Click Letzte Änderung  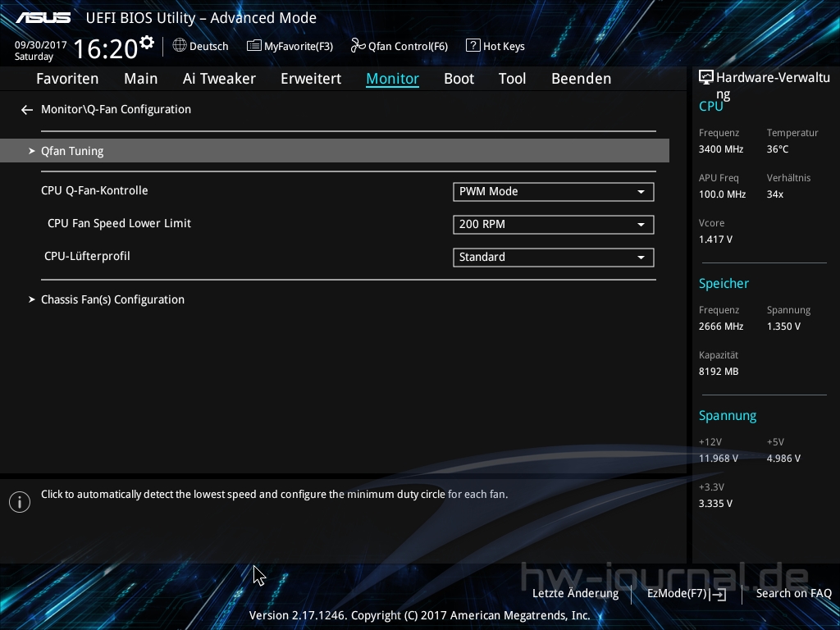coord(575,594)
